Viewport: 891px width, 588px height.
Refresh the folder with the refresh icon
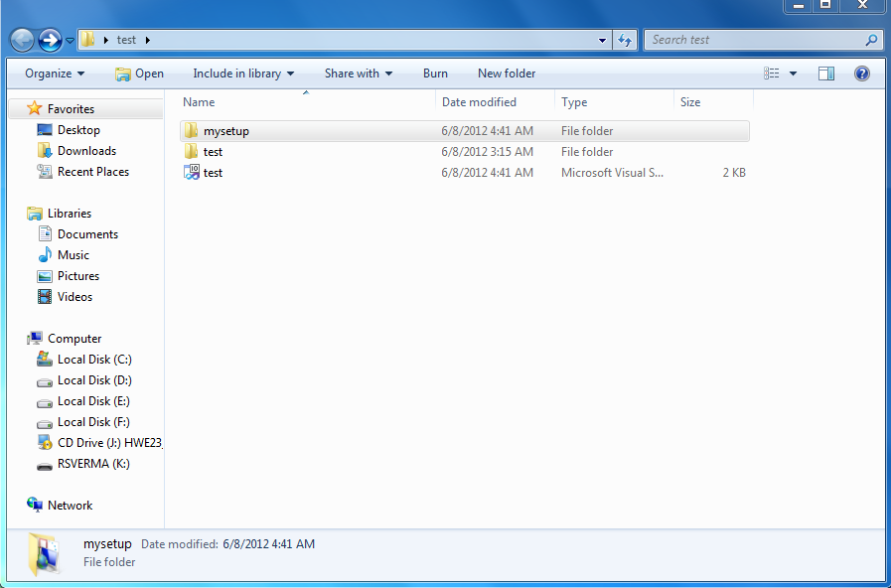coord(625,41)
